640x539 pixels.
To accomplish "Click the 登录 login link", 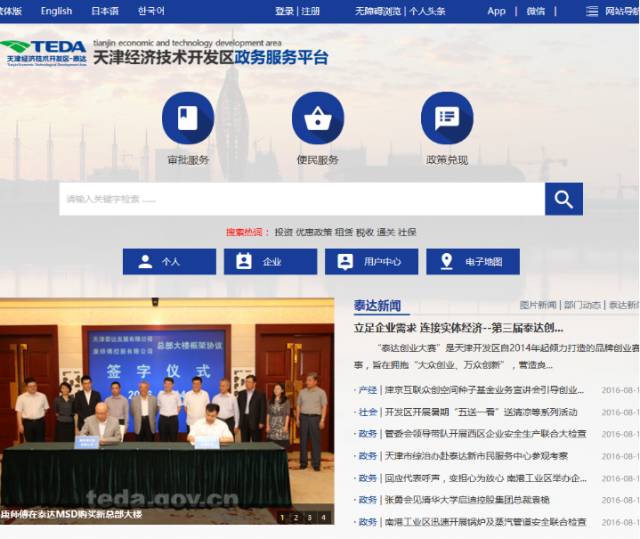I will coord(284,11).
